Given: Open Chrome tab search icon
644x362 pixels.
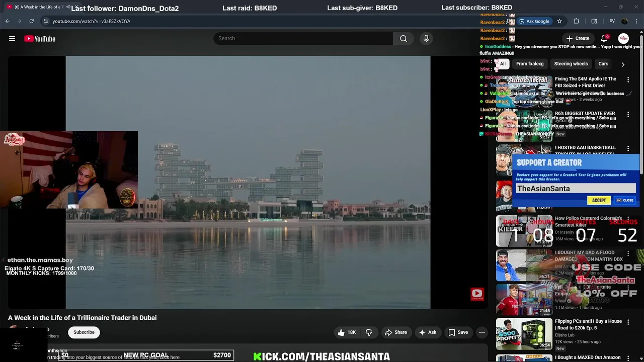Looking at the screenshot, I should click(594, 21).
